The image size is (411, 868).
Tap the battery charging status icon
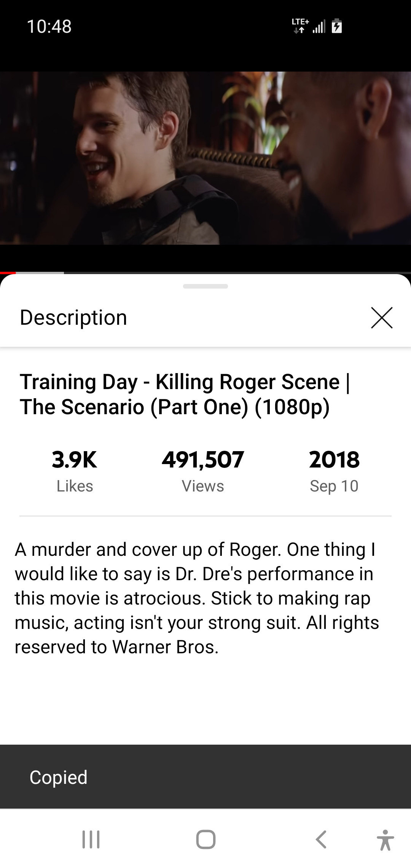click(x=337, y=27)
